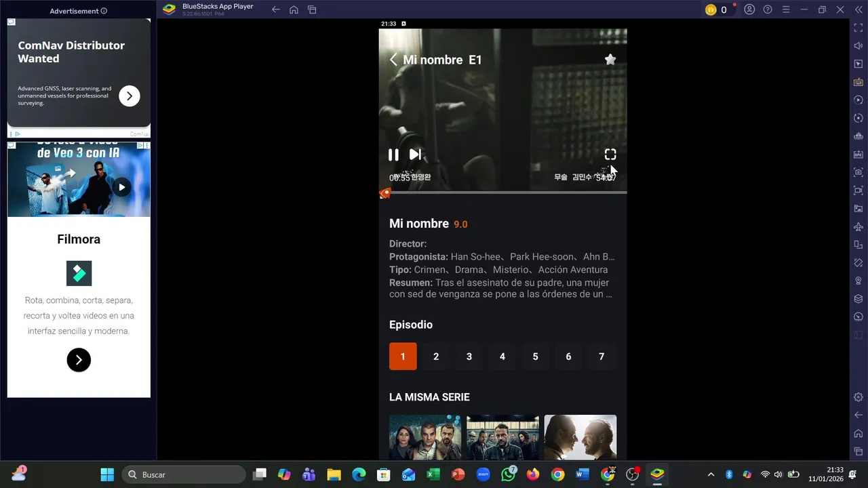Go to BlueStacks home in title bar
868x488 pixels.
click(294, 9)
